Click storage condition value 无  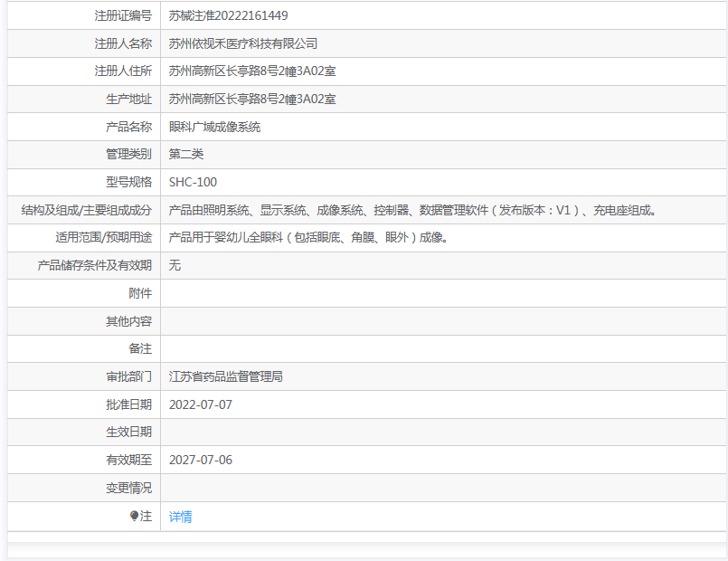(175, 265)
